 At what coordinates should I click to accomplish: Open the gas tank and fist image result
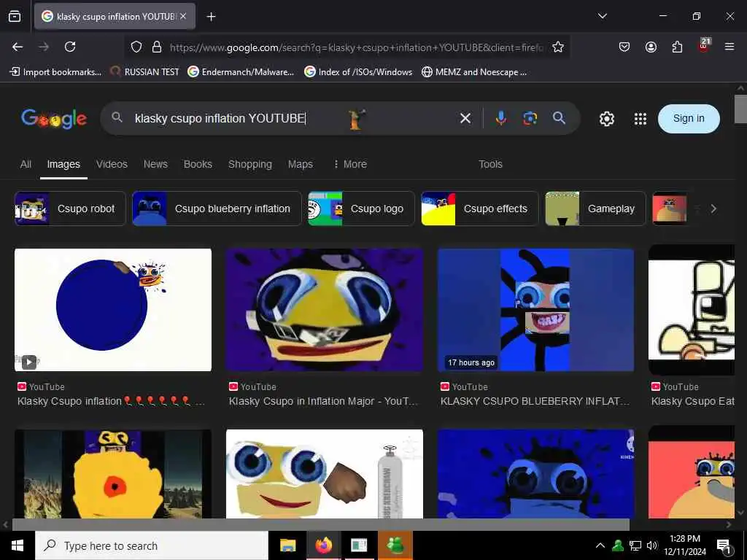pyautogui.click(x=325, y=474)
